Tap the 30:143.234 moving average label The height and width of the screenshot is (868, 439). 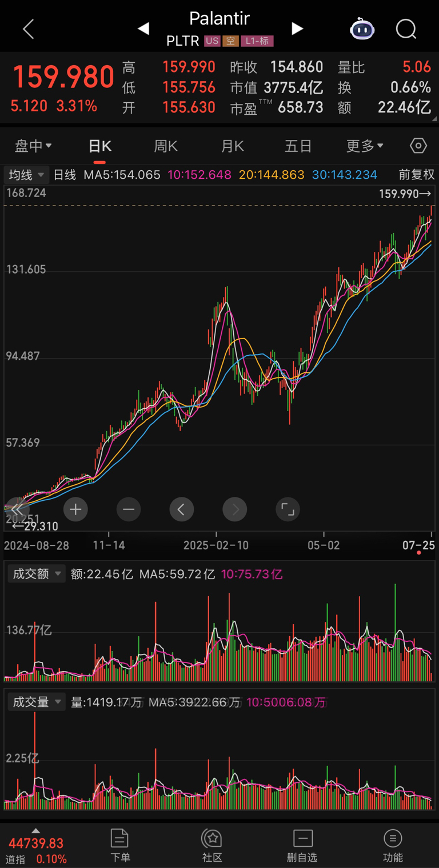pyautogui.click(x=345, y=175)
